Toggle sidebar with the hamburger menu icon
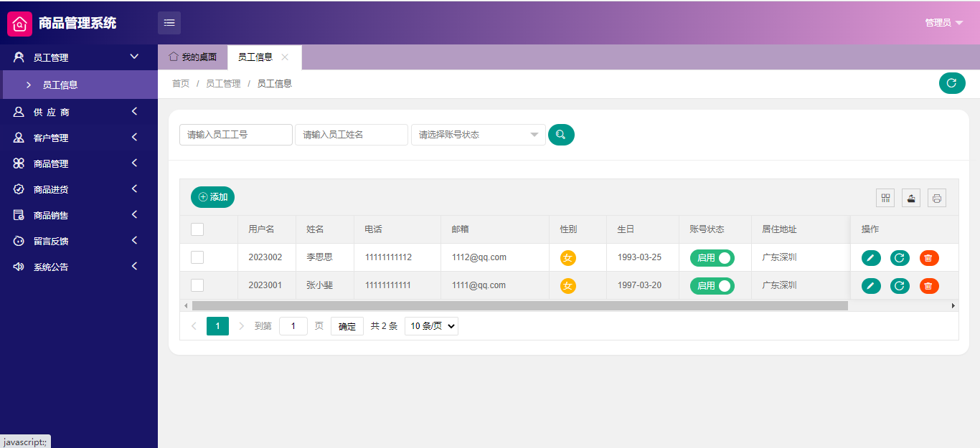The image size is (980, 448). [169, 23]
